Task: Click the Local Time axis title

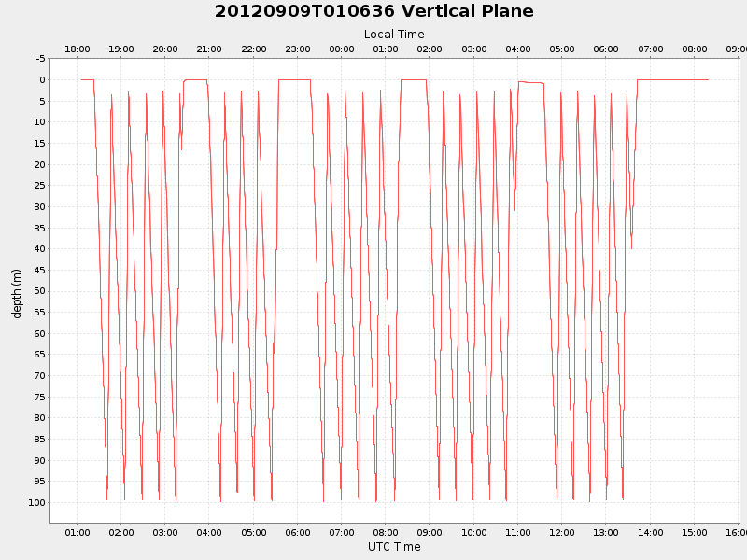Action: pyautogui.click(x=394, y=35)
